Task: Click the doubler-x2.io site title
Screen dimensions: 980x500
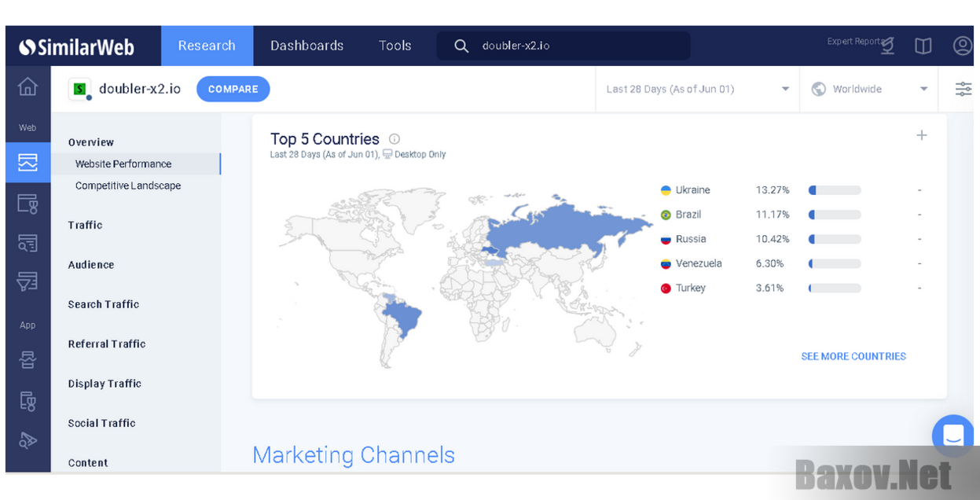Action: (140, 89)
